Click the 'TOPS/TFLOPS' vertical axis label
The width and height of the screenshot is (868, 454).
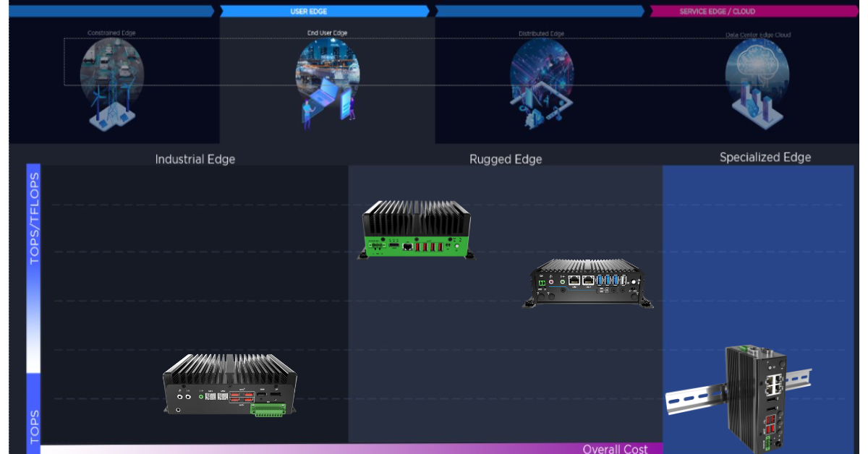click(34, 218)
